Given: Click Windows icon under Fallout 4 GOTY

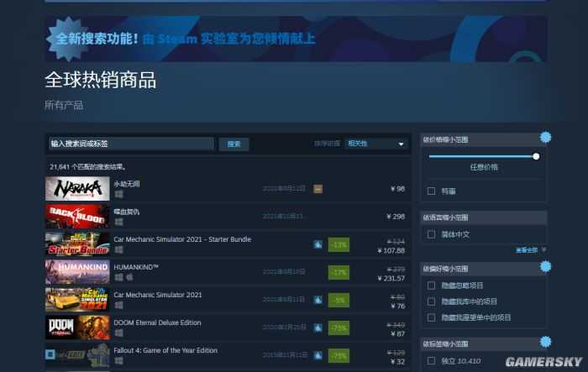Looking at the screenshot, I should 119,360.
